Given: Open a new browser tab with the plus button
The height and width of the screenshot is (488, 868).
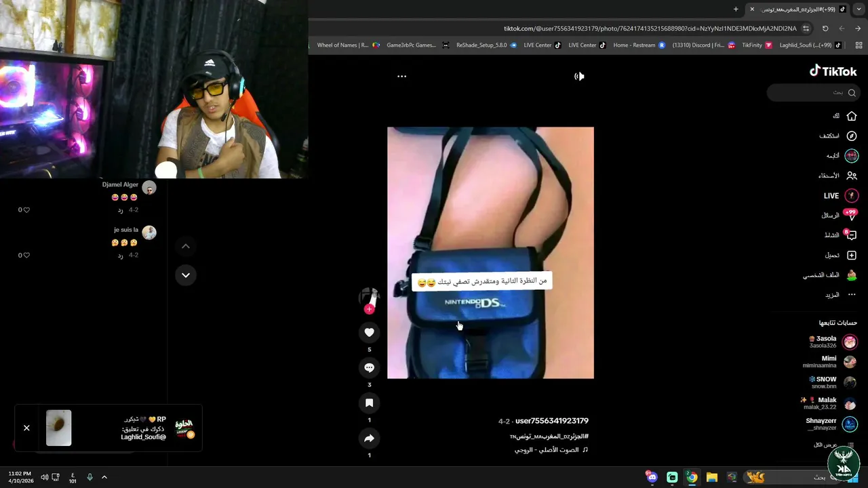Looking at the screenshot, I should [x=736, y=9].
